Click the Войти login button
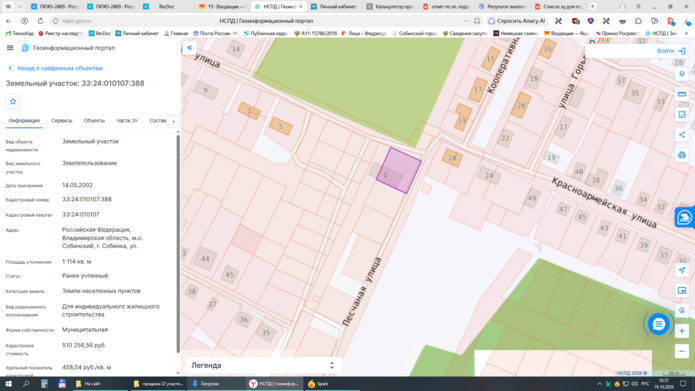This screenshot has height=391, width=695. click(671, 51)
